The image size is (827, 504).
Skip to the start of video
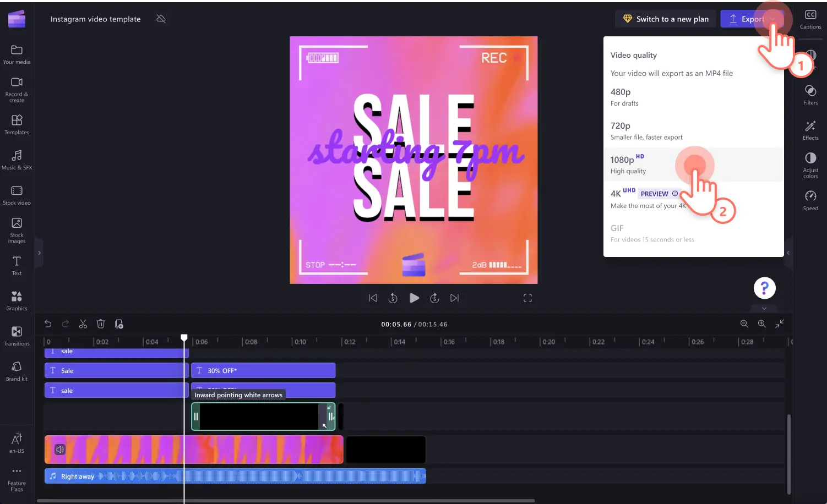pos(373,298)
